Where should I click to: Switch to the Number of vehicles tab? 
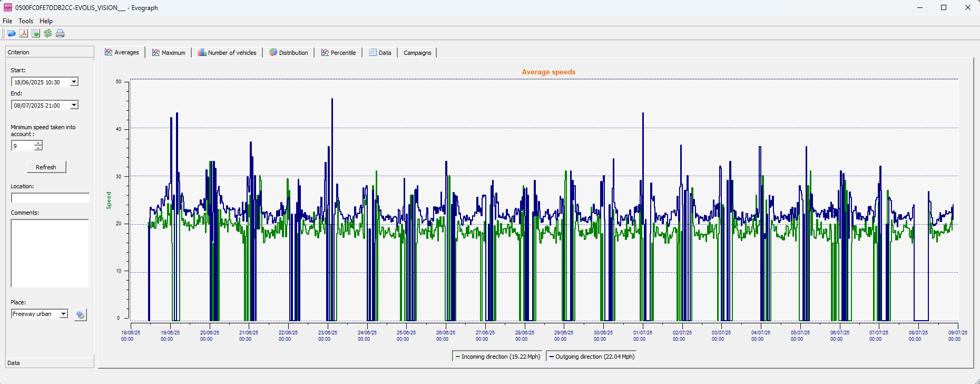click(227, 53)
